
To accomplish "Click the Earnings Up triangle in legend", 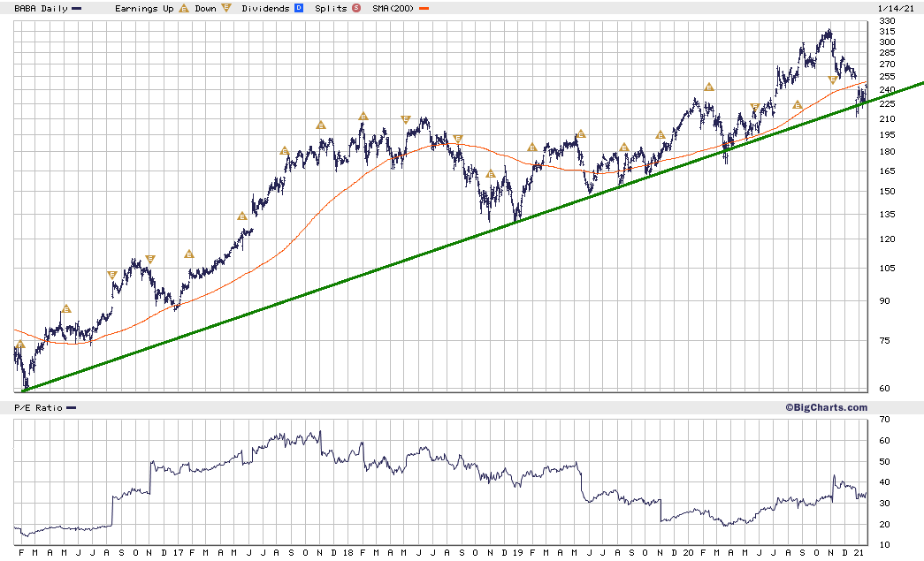I will (184, 8).
